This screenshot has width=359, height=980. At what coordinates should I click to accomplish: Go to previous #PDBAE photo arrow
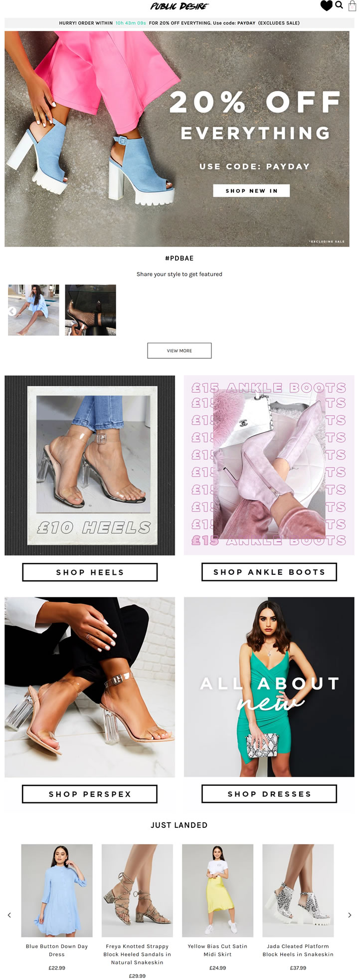[x=12, y=311]
